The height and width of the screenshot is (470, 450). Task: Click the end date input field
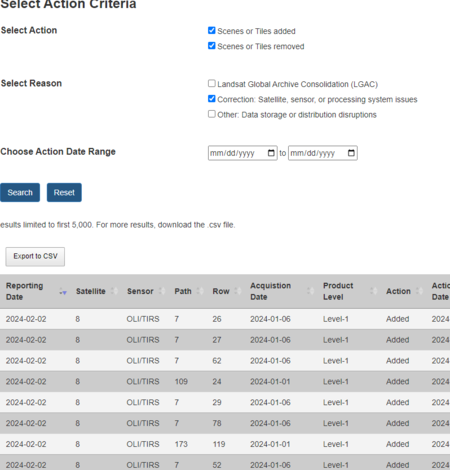point(323,153)
